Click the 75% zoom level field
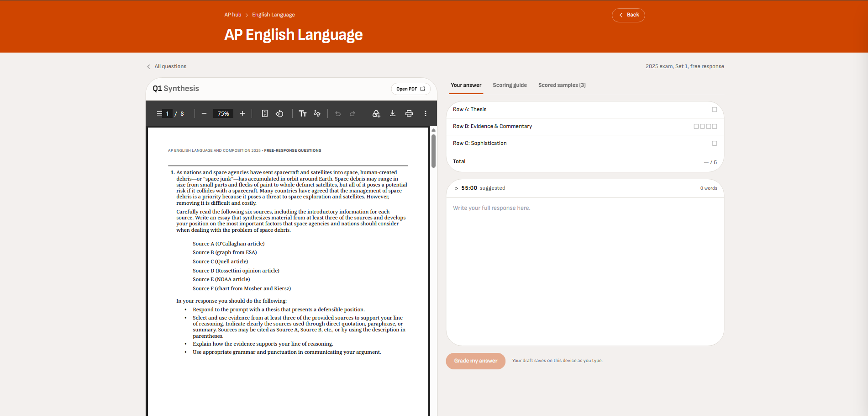868x416 pixels. tap(223, 114)
